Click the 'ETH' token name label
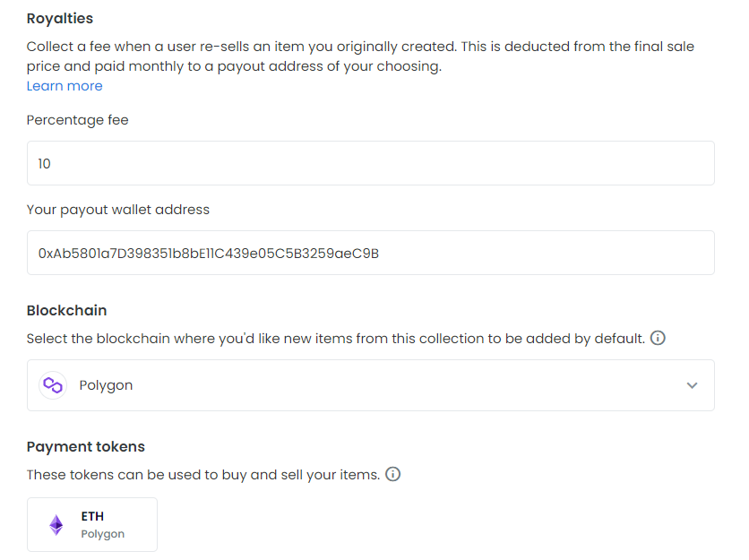749x560 pixels. (92, 516)
